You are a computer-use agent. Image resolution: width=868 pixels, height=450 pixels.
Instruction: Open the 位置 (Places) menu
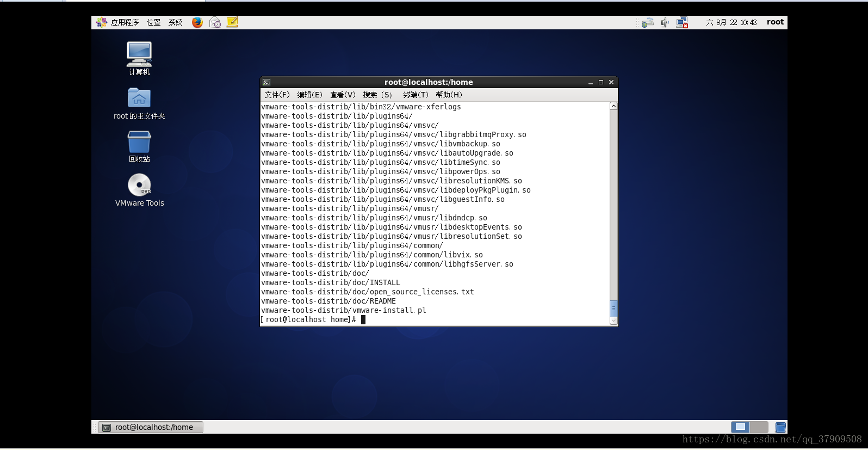153,22
